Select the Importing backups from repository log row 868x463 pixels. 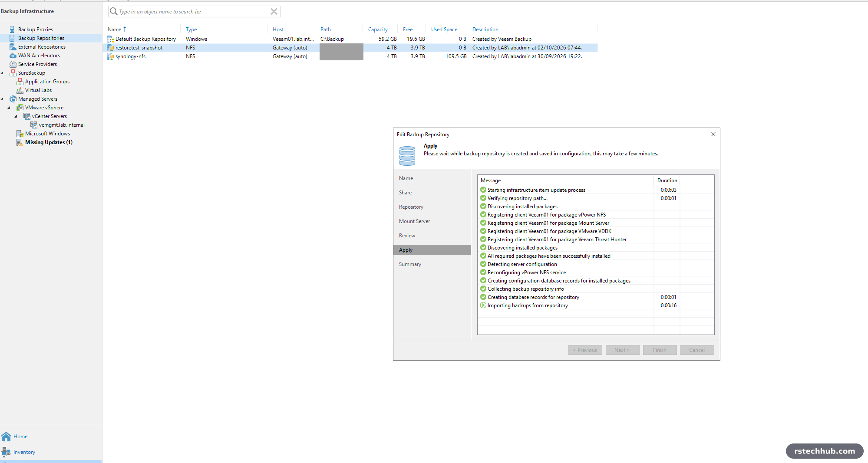tap(596, 305)
